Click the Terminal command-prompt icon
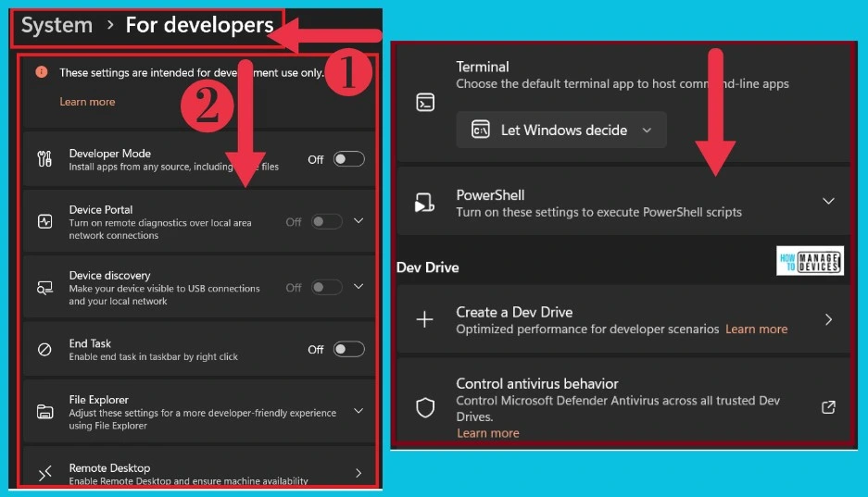The image size is (868, 497). coord(425,103)
